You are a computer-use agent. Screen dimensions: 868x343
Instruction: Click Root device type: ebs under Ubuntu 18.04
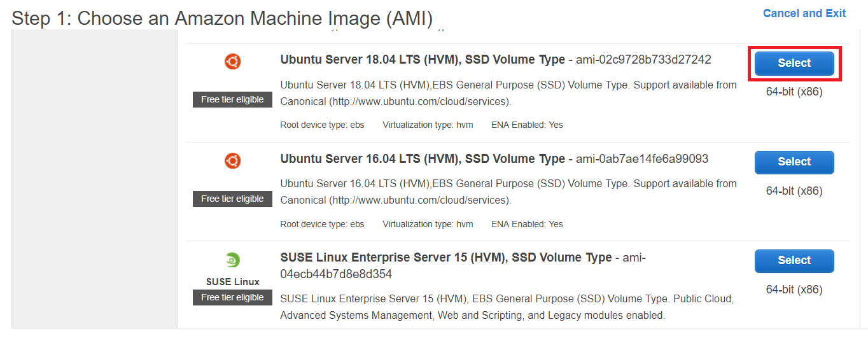coord(322,125)
